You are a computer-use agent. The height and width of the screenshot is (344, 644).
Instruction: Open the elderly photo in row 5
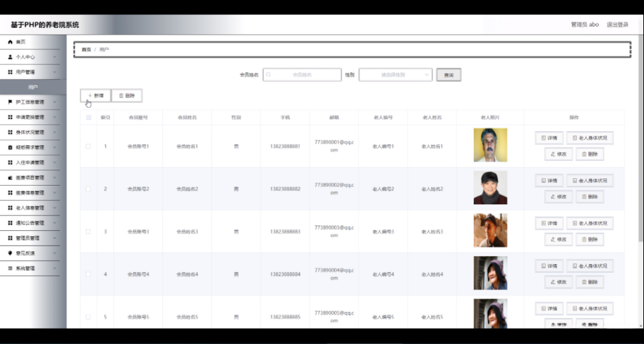(490, 313)
